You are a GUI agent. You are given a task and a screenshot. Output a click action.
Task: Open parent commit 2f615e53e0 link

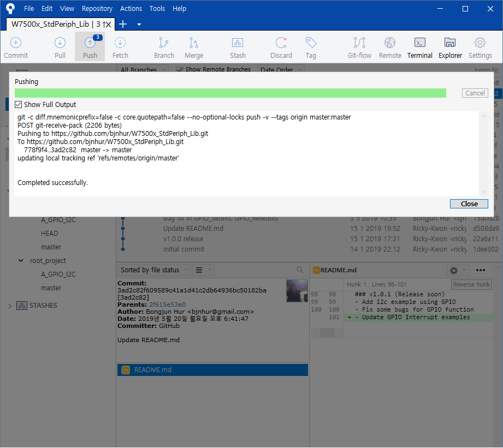pos(167,304)
